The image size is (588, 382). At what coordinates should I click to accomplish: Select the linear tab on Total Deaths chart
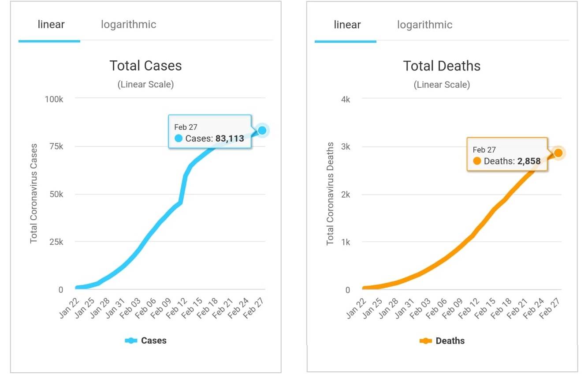pyautogui.click(x=347, y=25)
